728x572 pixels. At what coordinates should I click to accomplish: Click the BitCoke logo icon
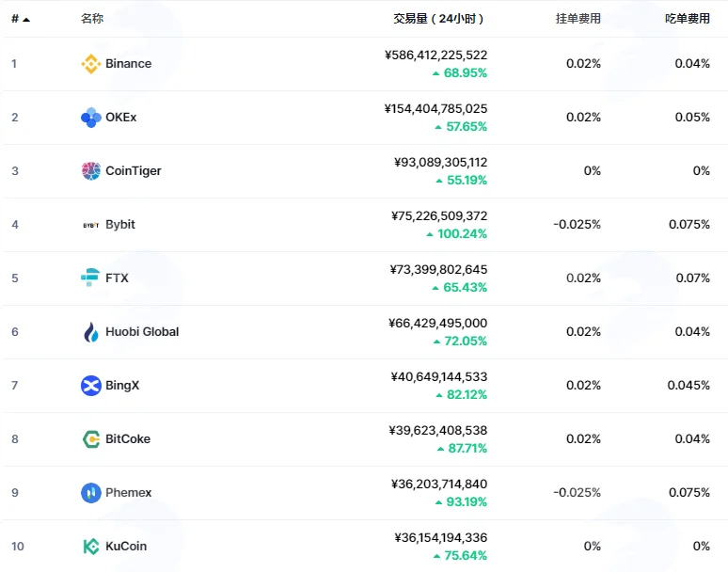[91, 439]
